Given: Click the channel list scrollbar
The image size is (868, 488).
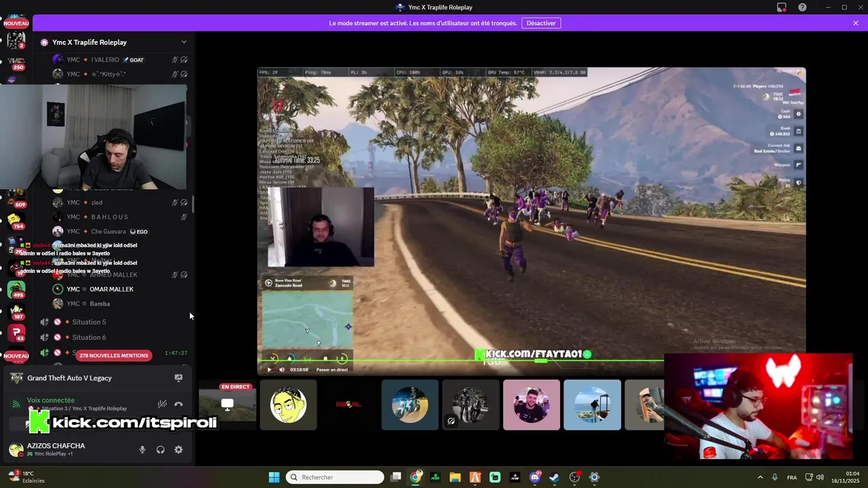Looking at the screenshot, I should 193,204.
